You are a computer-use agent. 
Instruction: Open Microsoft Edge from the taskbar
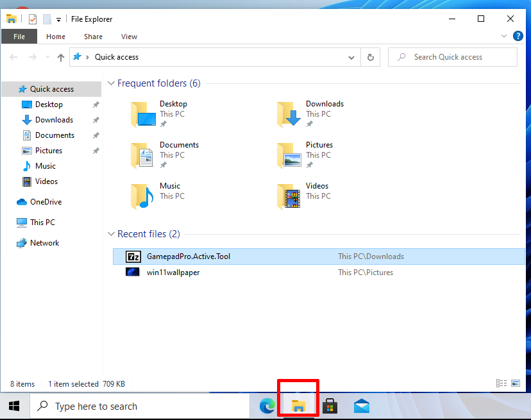point(267,406)
